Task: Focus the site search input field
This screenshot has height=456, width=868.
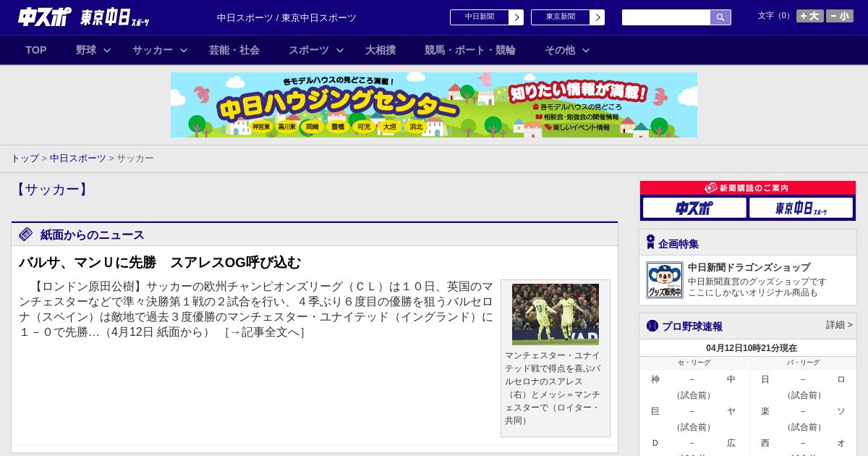Action: [666, 17]
